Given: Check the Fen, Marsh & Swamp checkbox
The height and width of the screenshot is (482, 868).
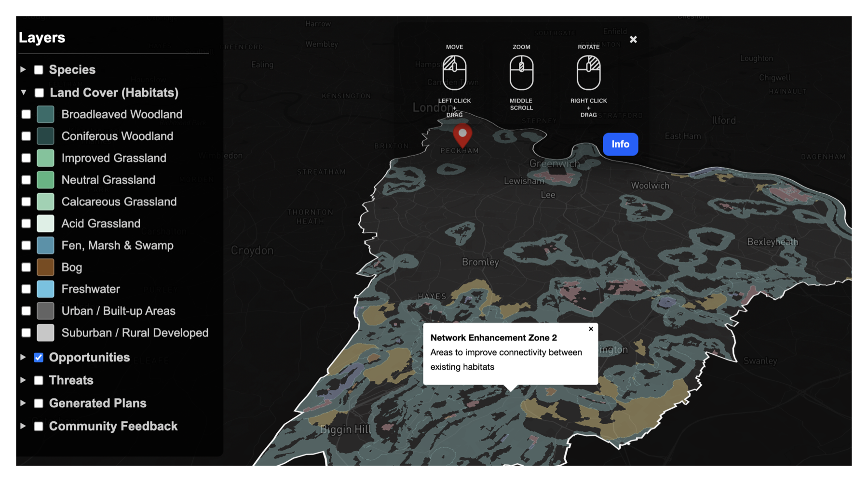Looking at the screenshot, I should click(26, 245).
